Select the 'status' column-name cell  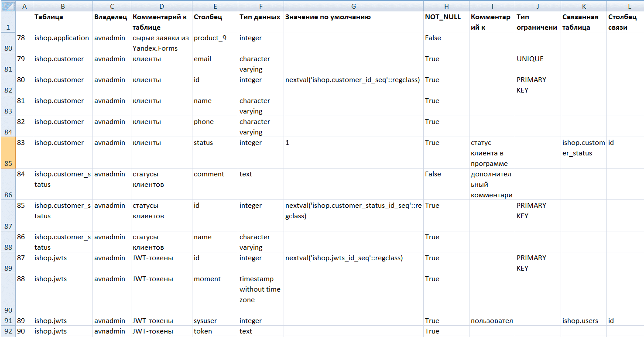[x=215, y=153]
